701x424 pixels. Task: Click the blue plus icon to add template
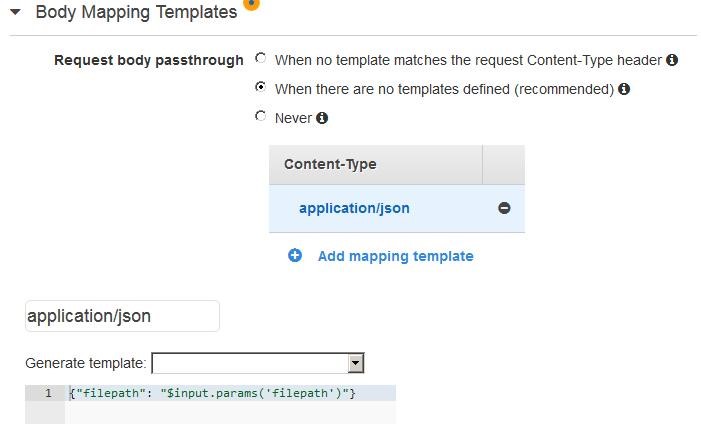(x=295, y=255)
